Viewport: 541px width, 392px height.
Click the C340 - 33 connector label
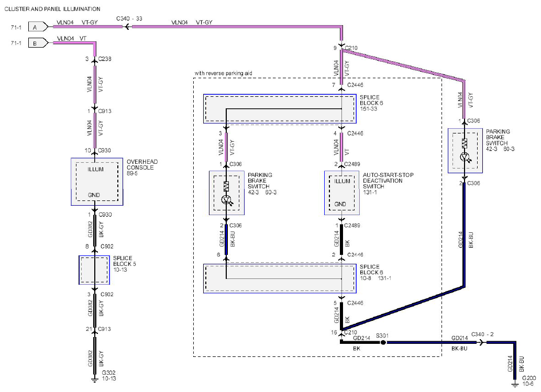[x=129, y=19]
